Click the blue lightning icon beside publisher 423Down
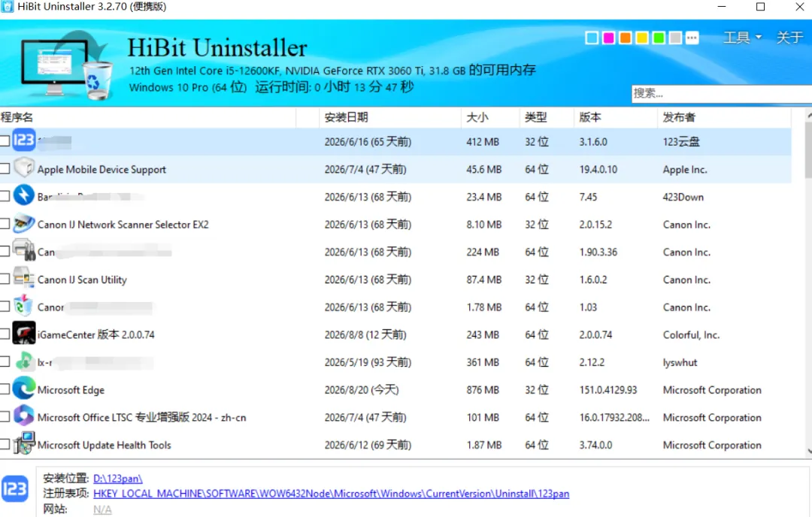This screenshot has width=812, height=517. coord(24,195)
